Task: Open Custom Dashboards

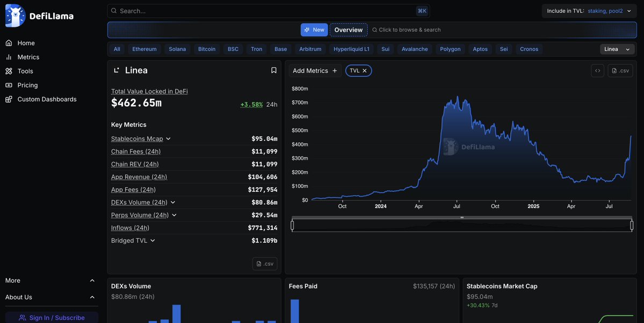Action: 41,99
